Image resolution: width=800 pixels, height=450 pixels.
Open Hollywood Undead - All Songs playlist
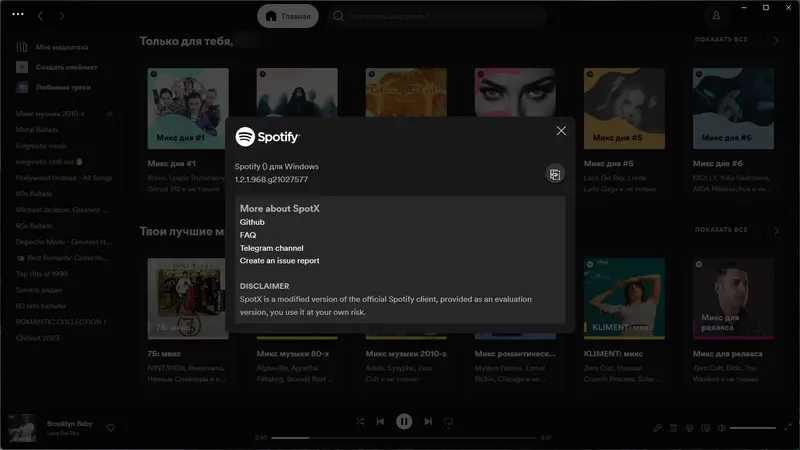(x=64, y=178)
